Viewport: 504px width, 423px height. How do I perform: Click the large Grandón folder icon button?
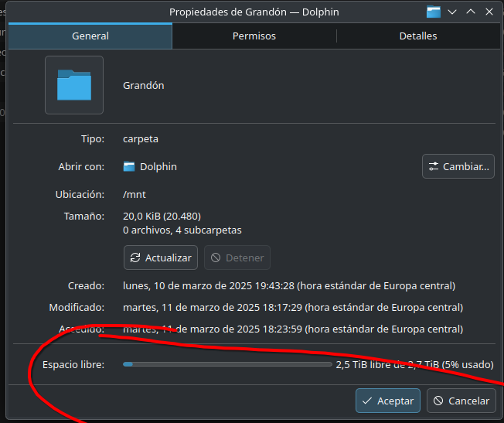click(74, 85)
